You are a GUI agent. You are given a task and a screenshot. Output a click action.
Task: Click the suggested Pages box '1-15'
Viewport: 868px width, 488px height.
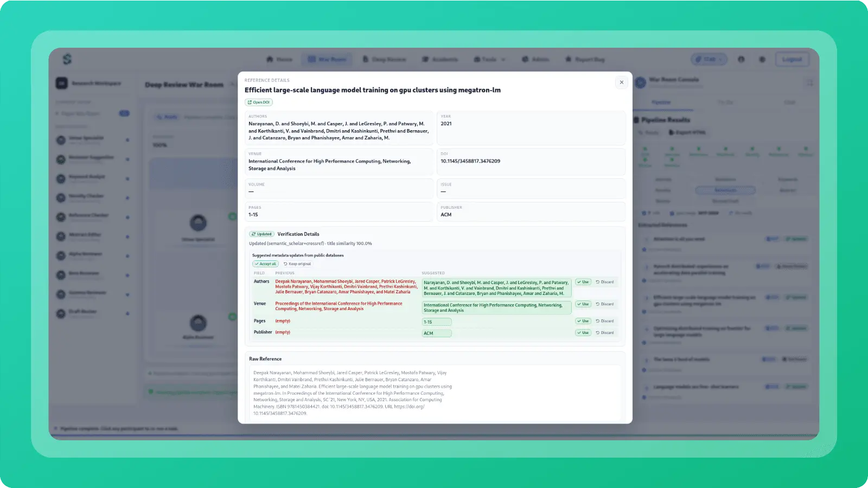(x=437, y=322)
